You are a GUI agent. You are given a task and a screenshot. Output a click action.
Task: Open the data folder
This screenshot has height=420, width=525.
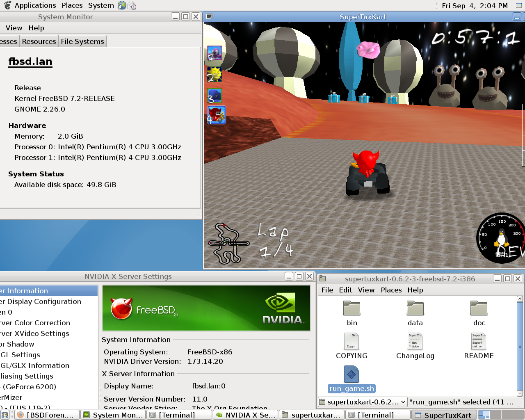415,313
